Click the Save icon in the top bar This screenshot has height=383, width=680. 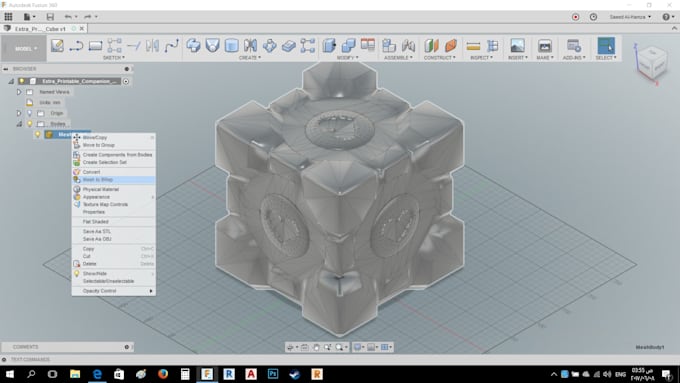(x=50, y=16)
